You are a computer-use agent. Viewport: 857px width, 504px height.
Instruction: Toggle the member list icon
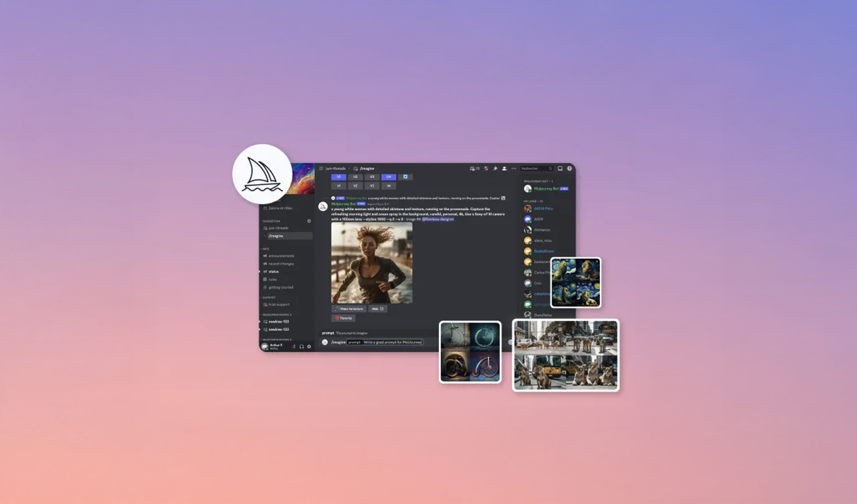[x=504, y=169]
